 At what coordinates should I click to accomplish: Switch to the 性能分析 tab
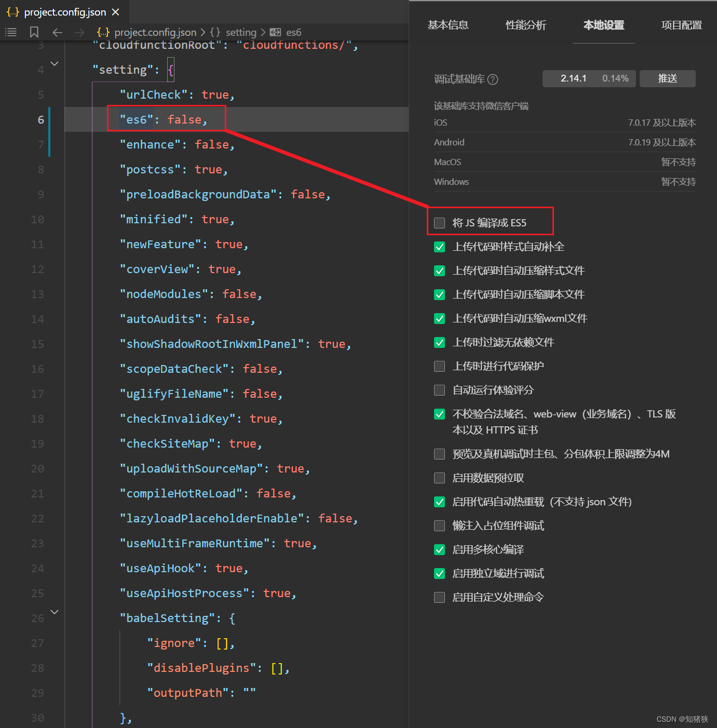[526, 25]
